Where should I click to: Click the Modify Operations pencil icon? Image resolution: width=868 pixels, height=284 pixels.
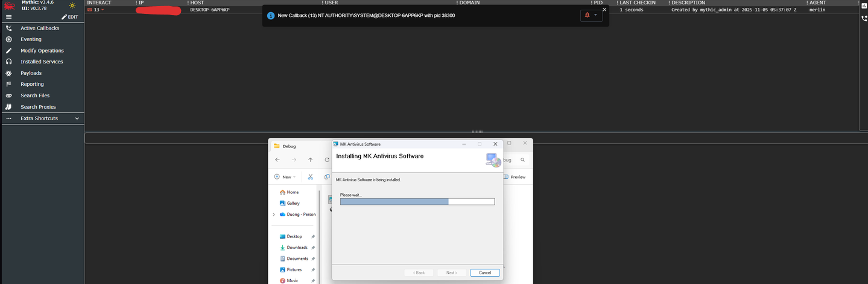tap(8, 51)
